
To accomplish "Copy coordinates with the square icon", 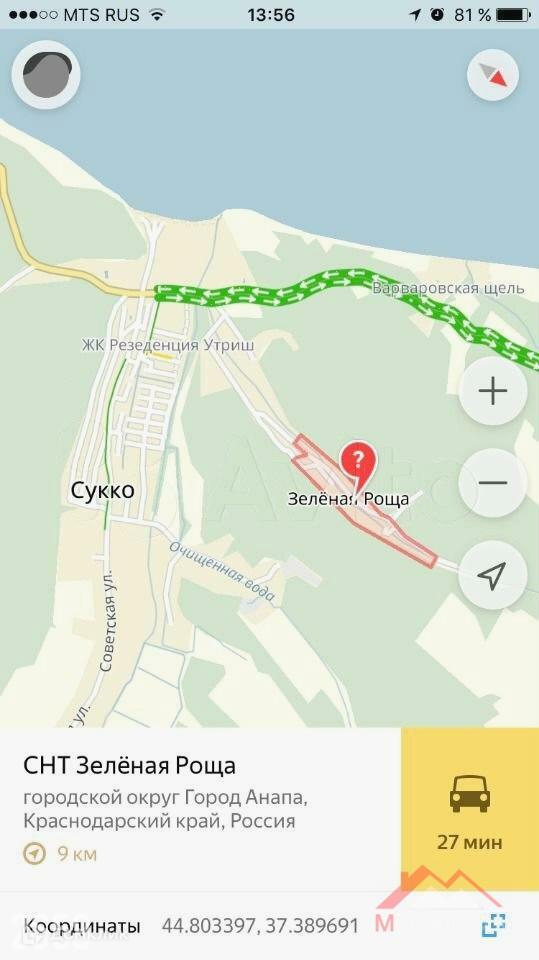I will tap(494, 925).
